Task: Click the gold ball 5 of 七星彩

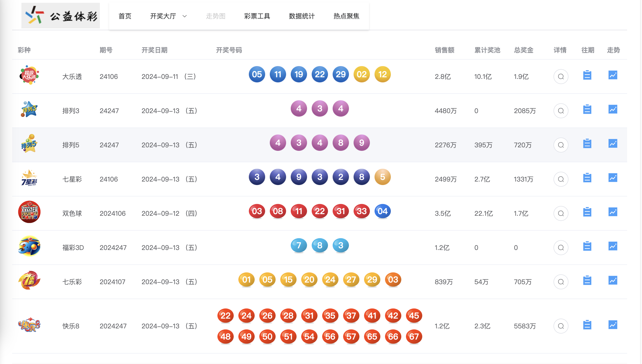Action: [x=382, y=177]
